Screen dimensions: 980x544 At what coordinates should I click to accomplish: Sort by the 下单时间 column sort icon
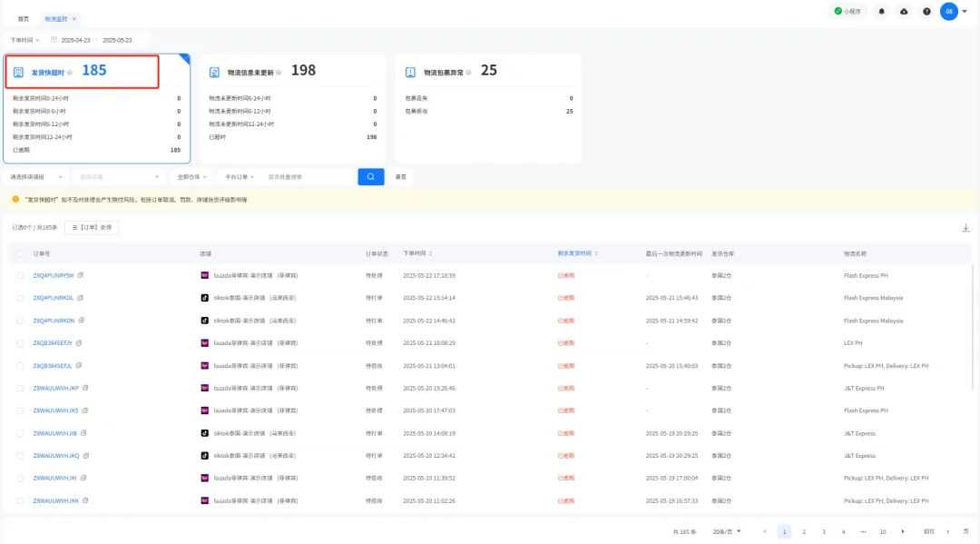click(431, 253)
